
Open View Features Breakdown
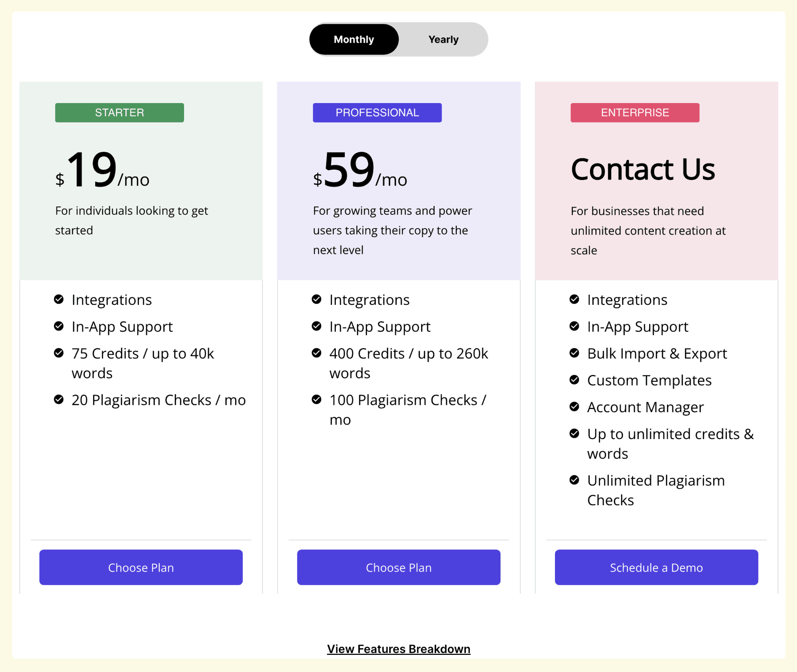coord(398,648)
